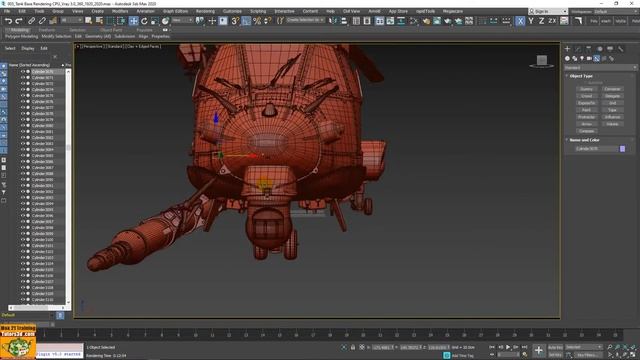Viewport: 640px width, 360px height.
Task: Restrict transform to X axis
Action: pos(520,21)
